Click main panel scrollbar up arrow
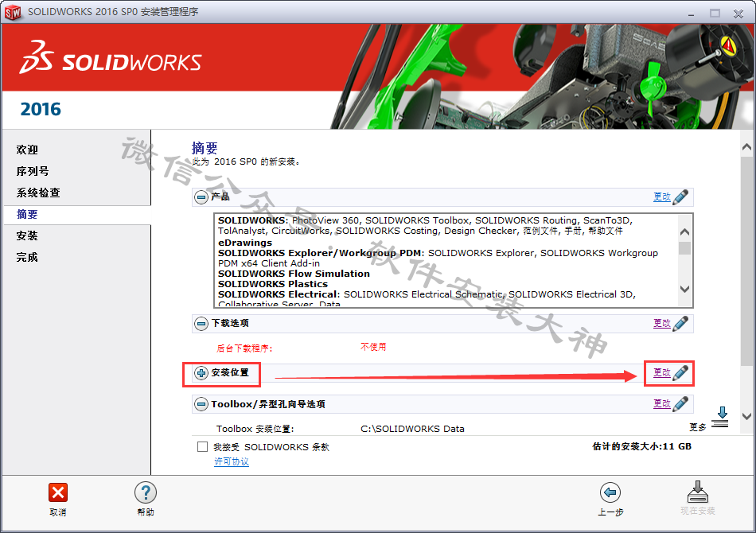This screenshot has height=533, width=756. (x=746, y=147)
